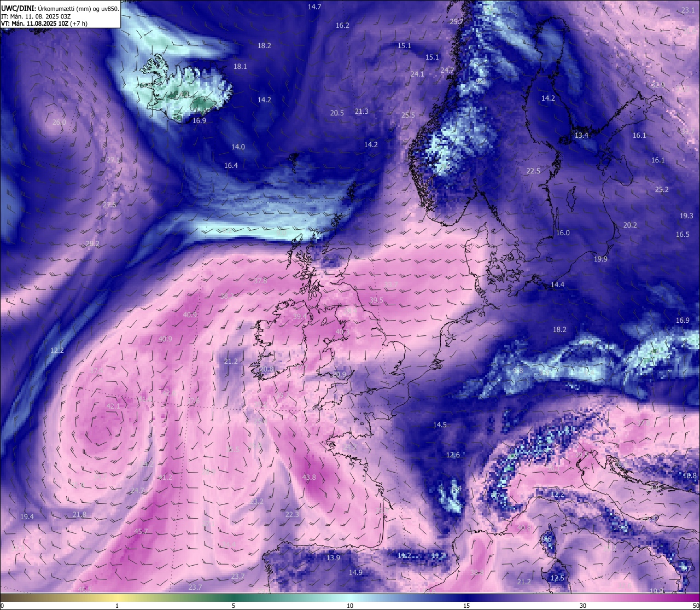
Task: Click the 20.5 value label
Action: point(337,113)
